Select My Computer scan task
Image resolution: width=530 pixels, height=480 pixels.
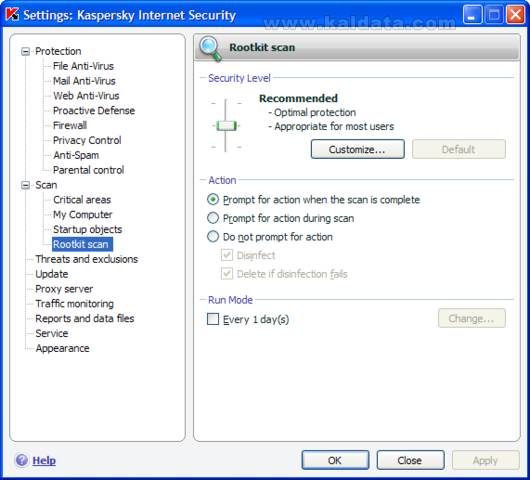coord(83,215)
